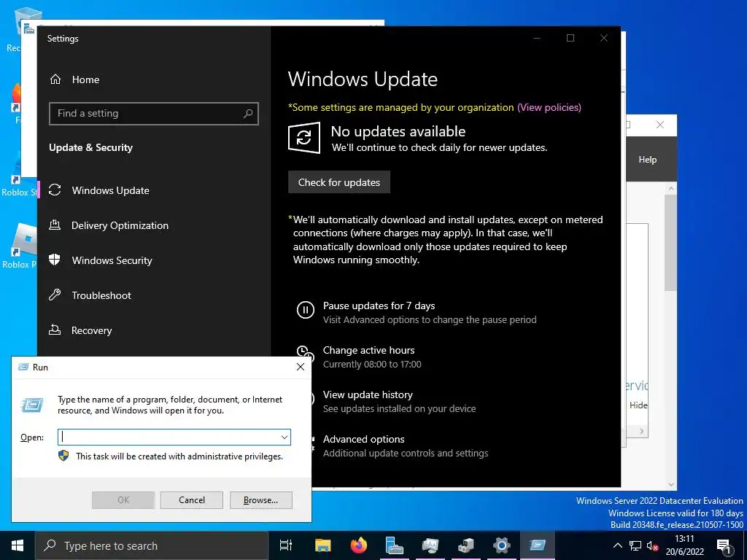Focus the Find a setting search box

pos(153,113)
